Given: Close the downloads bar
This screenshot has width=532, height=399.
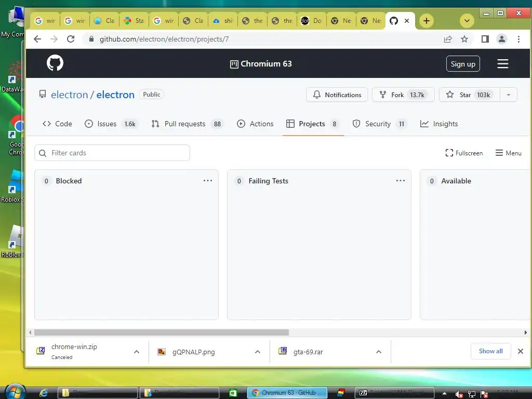Looking at the screenshot, I should click(x=521, y=351).
